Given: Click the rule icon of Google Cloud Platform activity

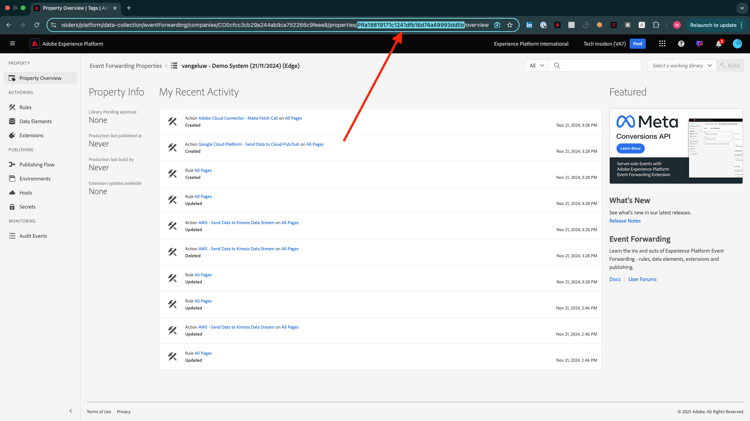Looking at the screenshot, I should click(173, 147).
